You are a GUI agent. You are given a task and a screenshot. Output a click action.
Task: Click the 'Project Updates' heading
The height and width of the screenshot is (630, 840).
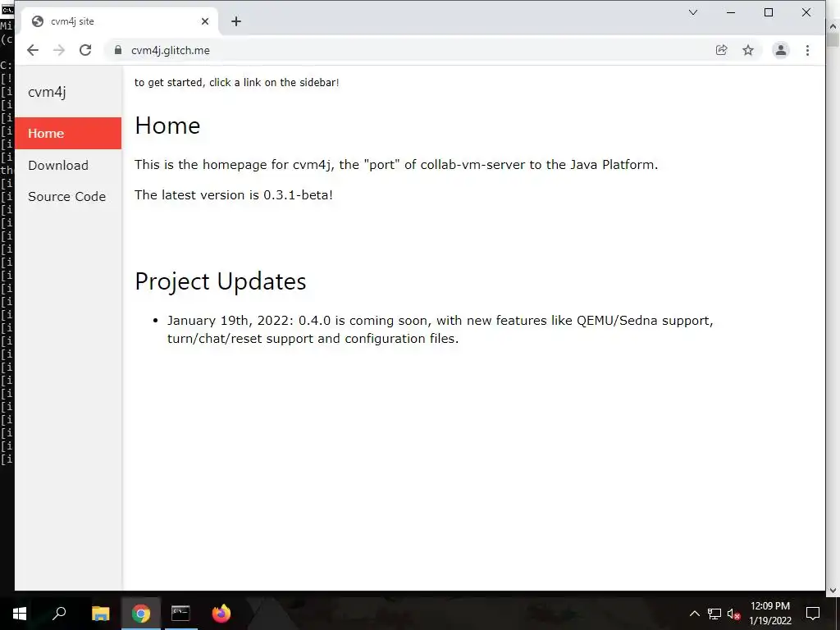[x=220, y=281]
